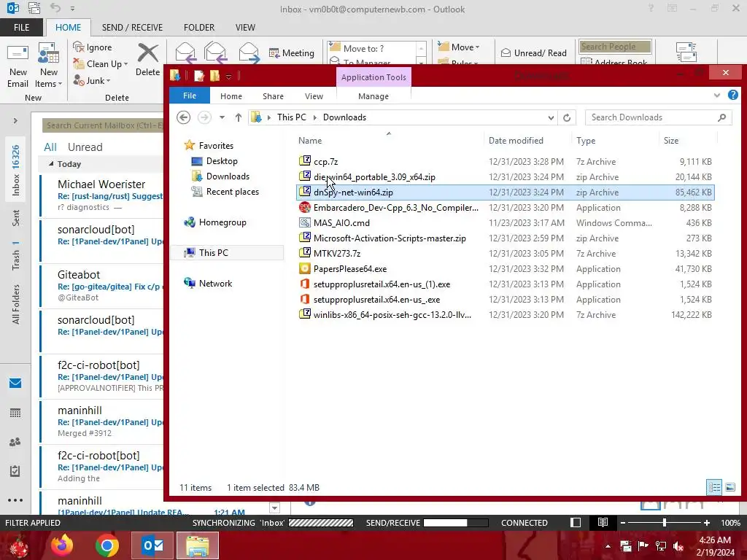Click the Up arrow in File Explorer
The image size is (747, 560).
click(x=239, y=117)
